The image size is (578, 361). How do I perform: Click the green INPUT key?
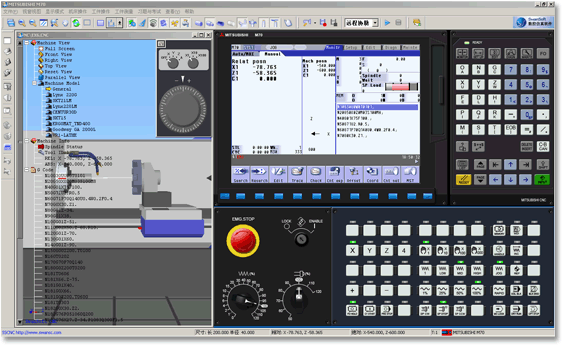(x=542, y=180)
